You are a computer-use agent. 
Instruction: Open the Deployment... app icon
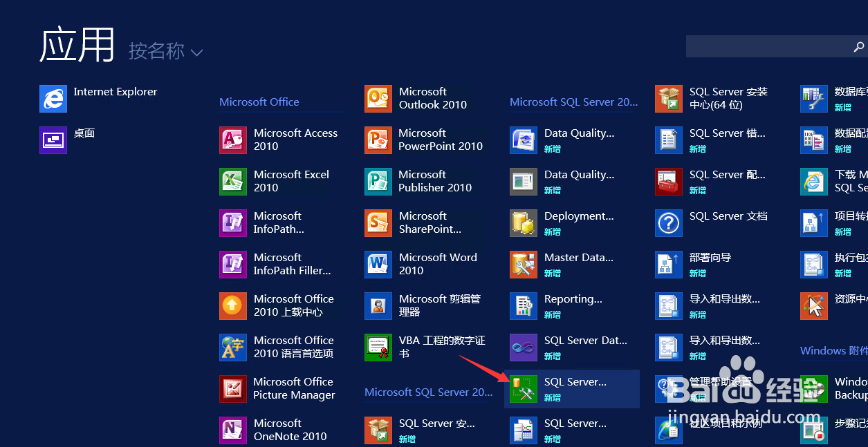coord(524,223)
